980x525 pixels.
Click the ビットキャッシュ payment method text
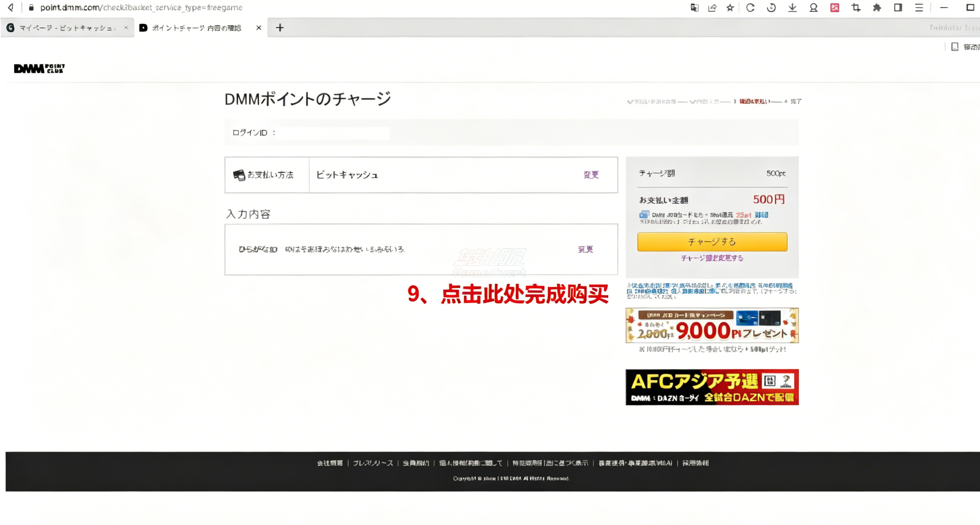[x=347, y=175]
